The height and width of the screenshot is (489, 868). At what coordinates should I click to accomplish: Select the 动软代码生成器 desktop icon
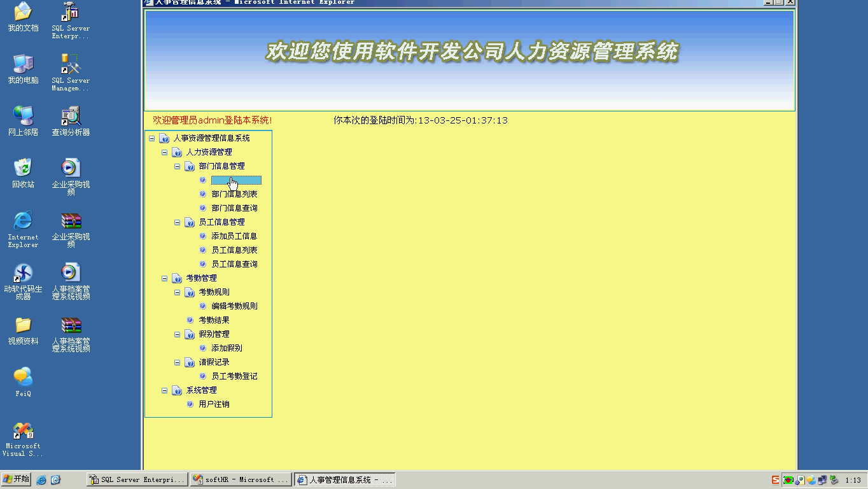click(23, 281)
